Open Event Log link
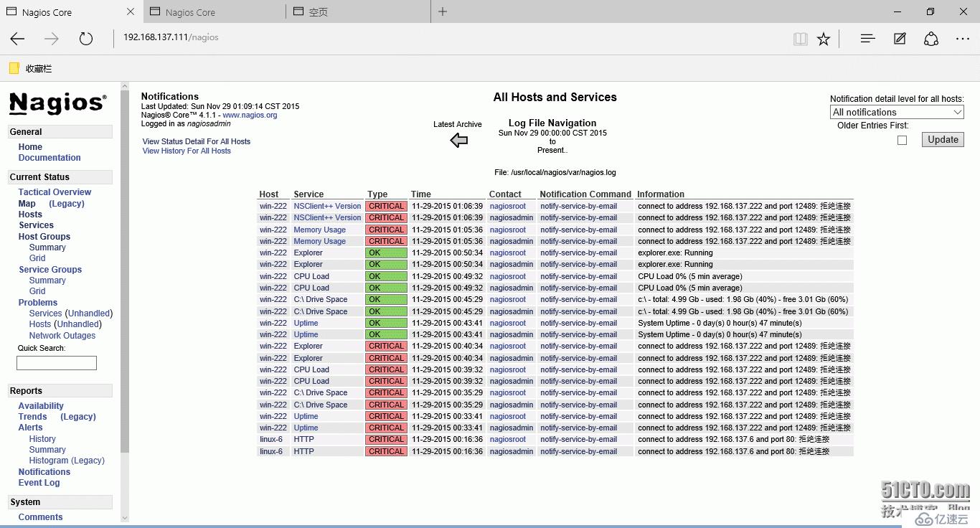Screen dimensions: 980x528 tap(39, 483)
